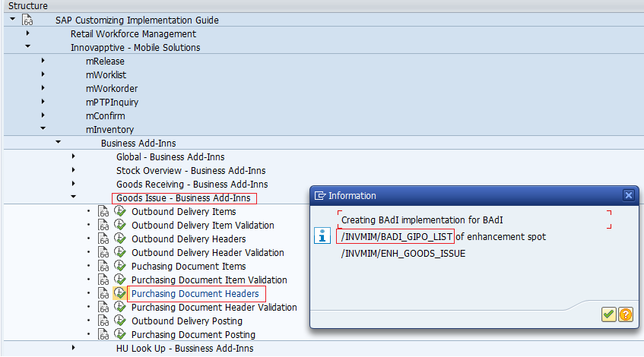Image resolution: width=644 pixels, height=357 pixels.
Task: Expand the mRelease tree node
Action: tap(43, 62)
